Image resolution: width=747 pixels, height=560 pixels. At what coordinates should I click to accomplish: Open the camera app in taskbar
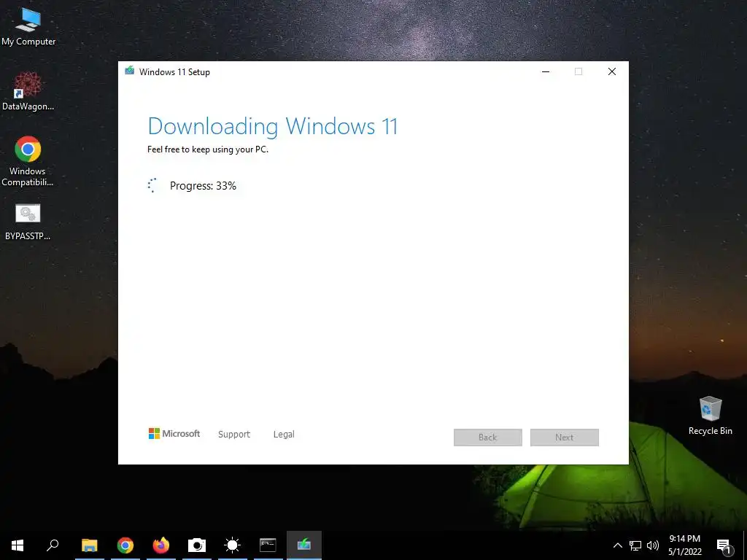[197, 545]
